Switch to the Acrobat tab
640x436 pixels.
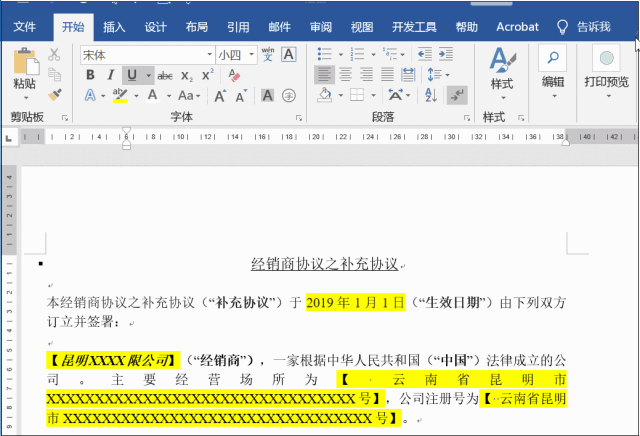click(517, 27)
